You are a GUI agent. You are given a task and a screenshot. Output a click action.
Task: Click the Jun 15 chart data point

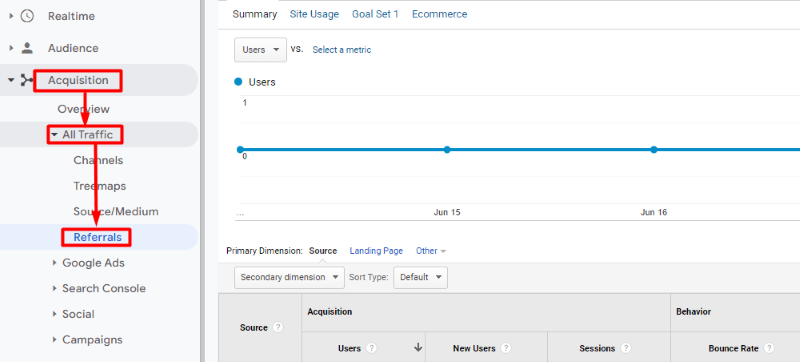click(x=447, y=149)
